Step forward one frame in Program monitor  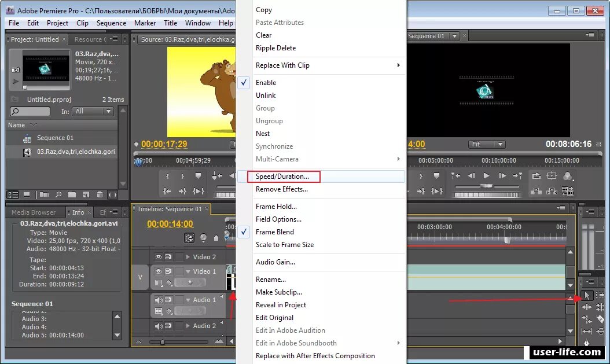(502, 176)
